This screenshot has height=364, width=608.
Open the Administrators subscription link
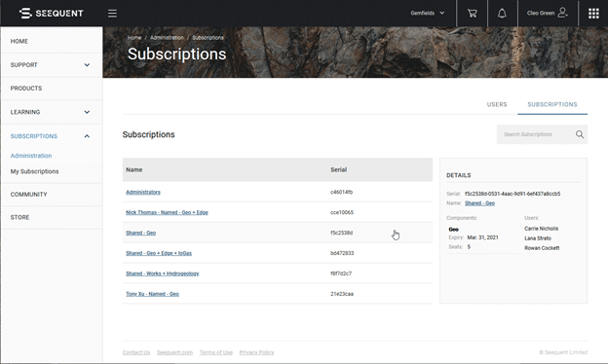pyautogui.click(x=143, y=192)
